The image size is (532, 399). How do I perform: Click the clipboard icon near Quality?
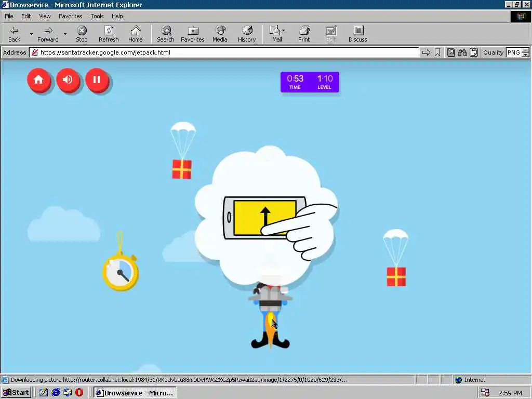click(x=474, y=52)
